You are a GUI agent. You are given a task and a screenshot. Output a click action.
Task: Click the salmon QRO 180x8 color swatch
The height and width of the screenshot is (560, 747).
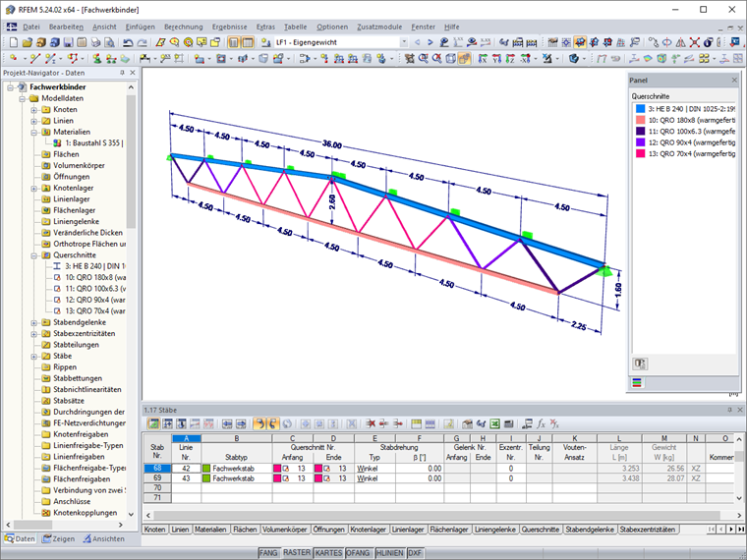(640, 120)
